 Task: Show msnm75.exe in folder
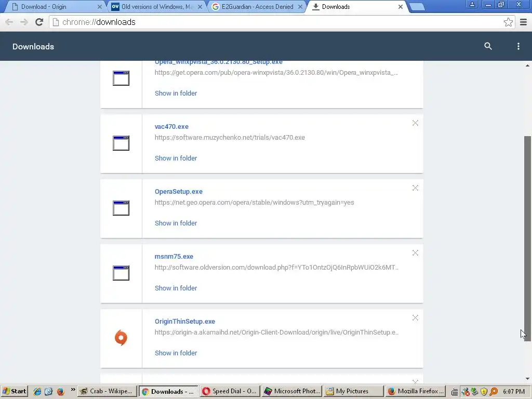click(176, 288)
